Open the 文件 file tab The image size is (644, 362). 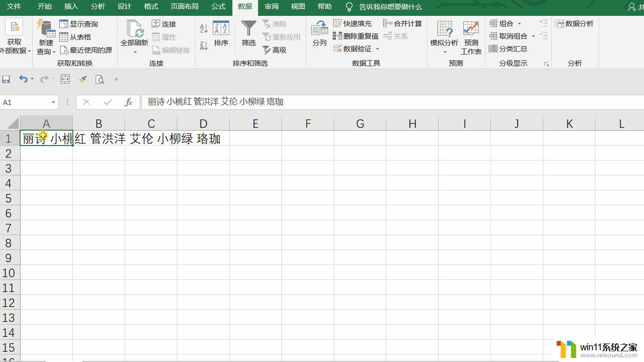pyautogui.click(x=14, y=7)
